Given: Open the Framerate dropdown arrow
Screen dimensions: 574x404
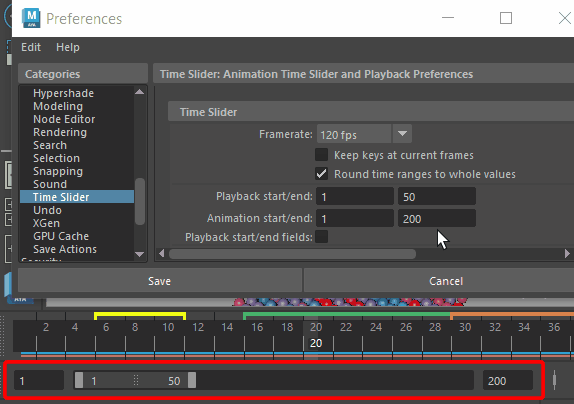Looking at the screenshot, I should [402, 134].
